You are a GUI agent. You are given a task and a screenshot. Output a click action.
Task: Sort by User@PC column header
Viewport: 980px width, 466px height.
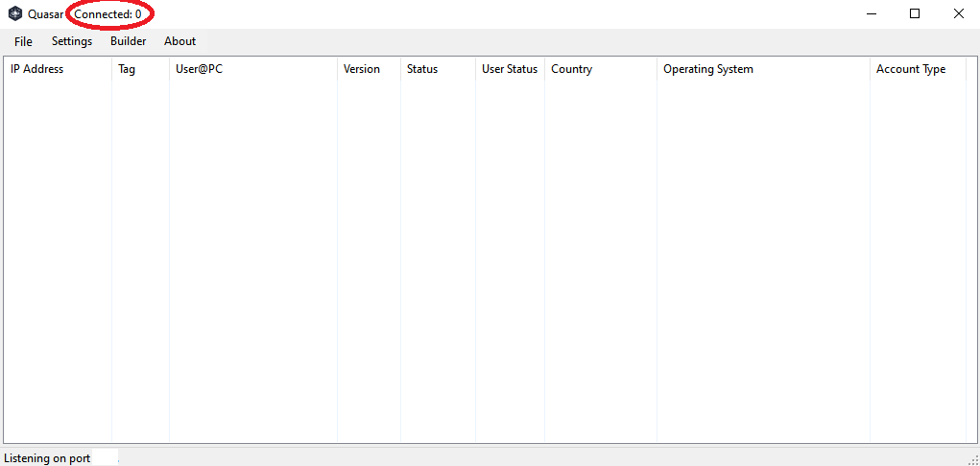tap(253, 69)
